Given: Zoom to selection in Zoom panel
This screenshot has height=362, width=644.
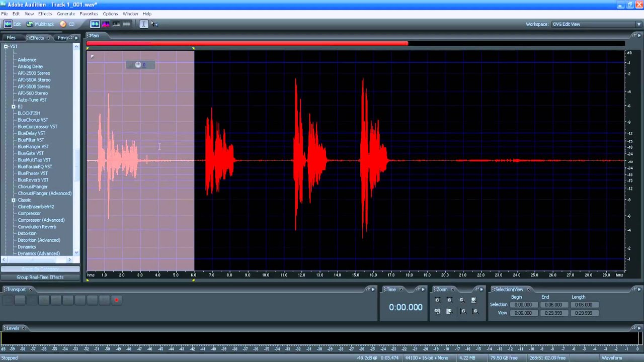Looking at the screenshot, I should 473,300.
